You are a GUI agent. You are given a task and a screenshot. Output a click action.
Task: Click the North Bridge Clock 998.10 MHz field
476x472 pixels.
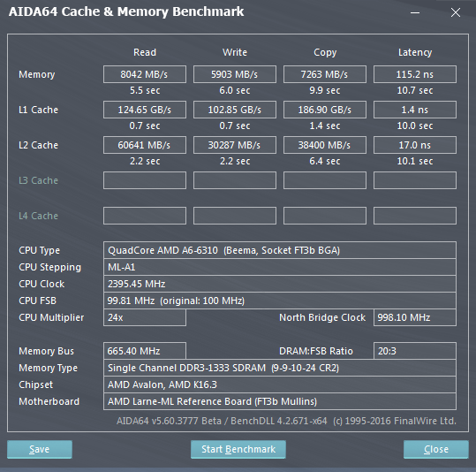[x=415, y=317]
